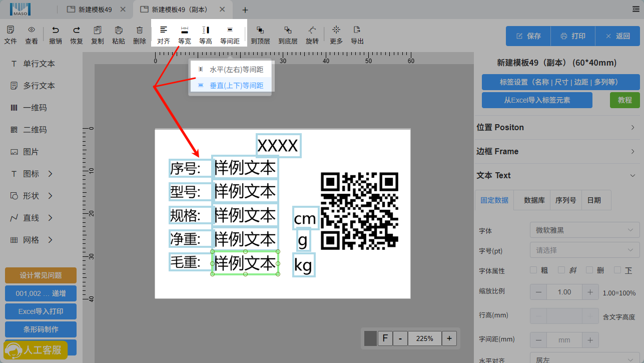644x363 pixels.
Task: Open the hamburger menu at top right
Action: (636, 9)
